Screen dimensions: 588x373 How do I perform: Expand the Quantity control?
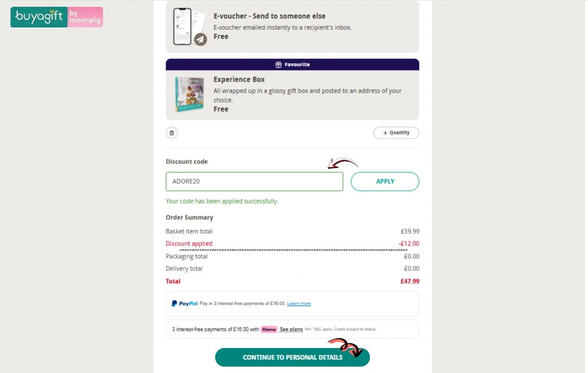click(396, 133)
